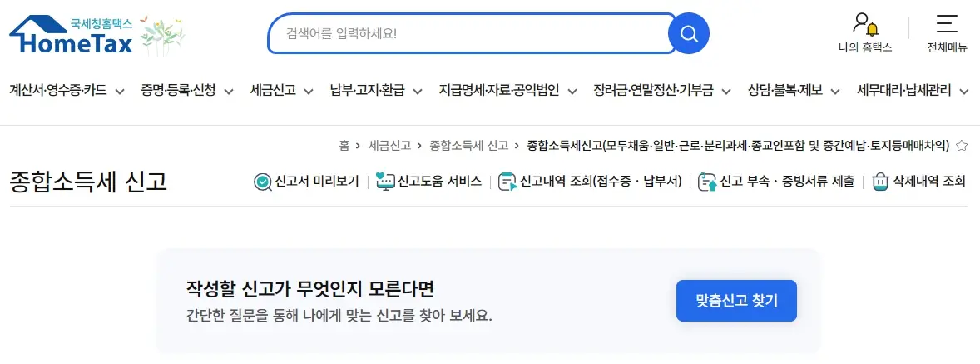
Task: Click the 삭제내역 조회 basket icon
Action: pyautogui.click(x=881, y=182)
